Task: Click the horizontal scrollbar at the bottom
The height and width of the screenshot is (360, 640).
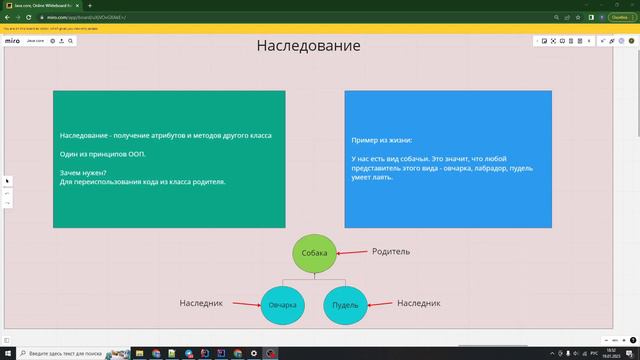Action: [x=493, y=345]
